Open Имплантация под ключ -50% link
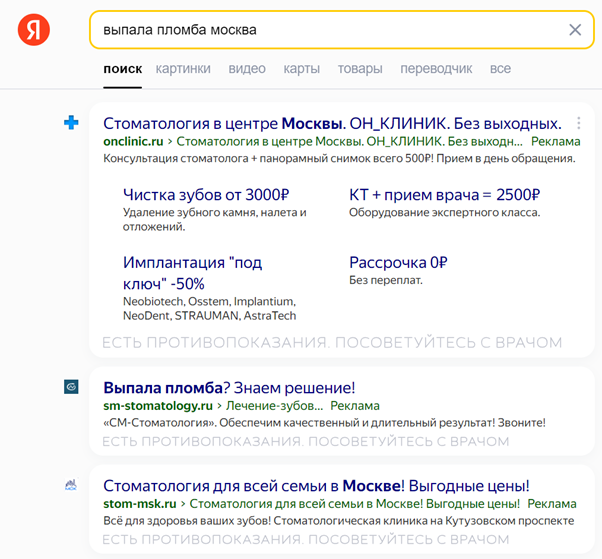Screen dimensions: 602x559 (192, 273)
